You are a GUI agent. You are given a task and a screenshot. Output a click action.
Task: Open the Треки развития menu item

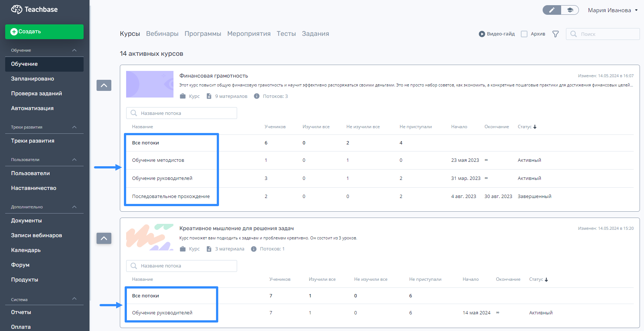pos(33,141)
